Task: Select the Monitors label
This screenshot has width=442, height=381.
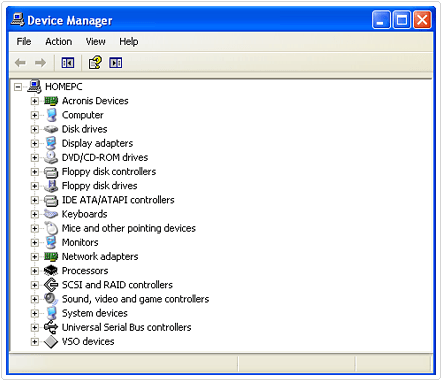Action: pyautogui.click(x=80, y=242)
